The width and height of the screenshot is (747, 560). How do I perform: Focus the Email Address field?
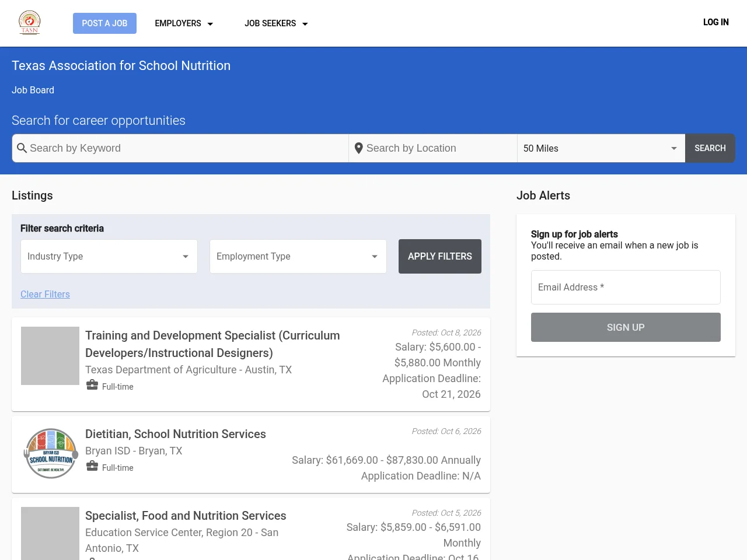(626, 287)
